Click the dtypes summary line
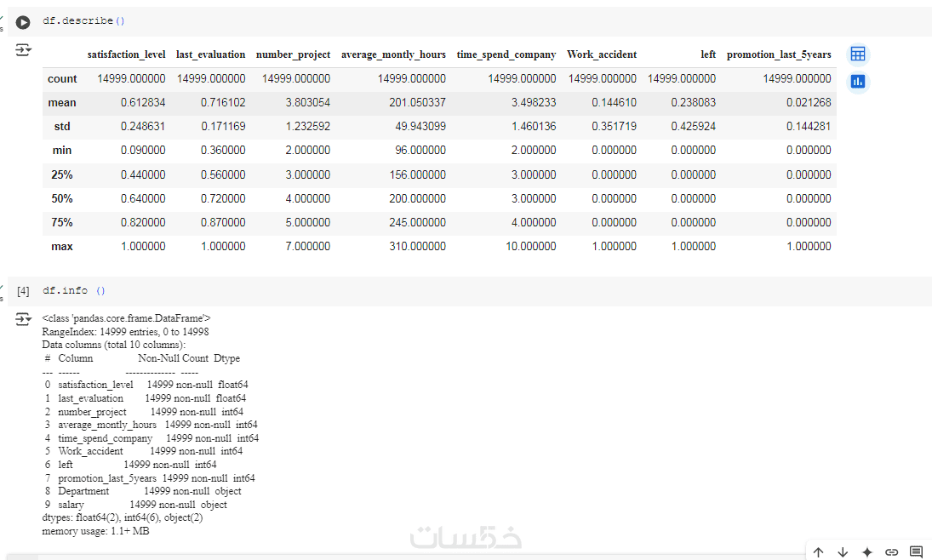 coord(123,517)
